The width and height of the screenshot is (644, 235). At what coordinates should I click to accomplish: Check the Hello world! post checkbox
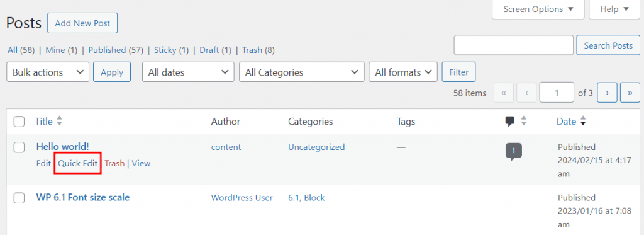coord(19,147)
